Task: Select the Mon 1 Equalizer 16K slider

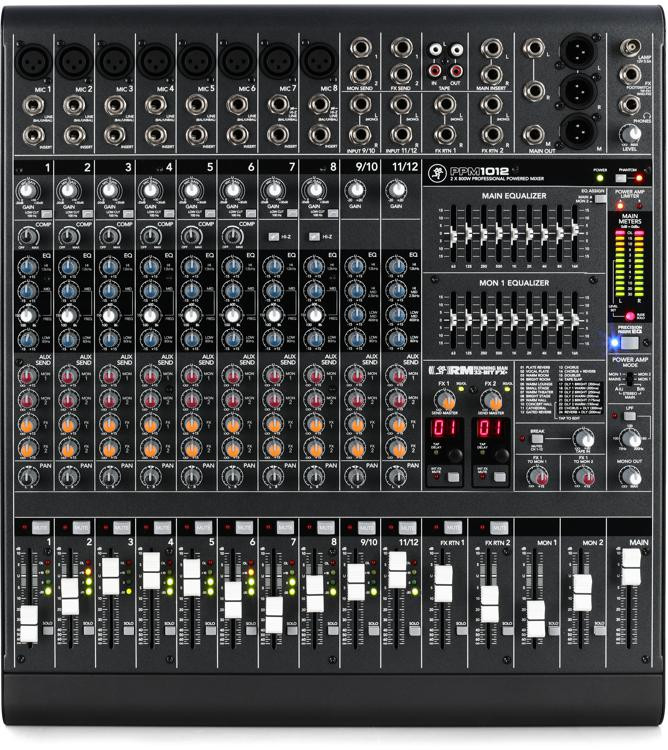Action: (575, 320)
